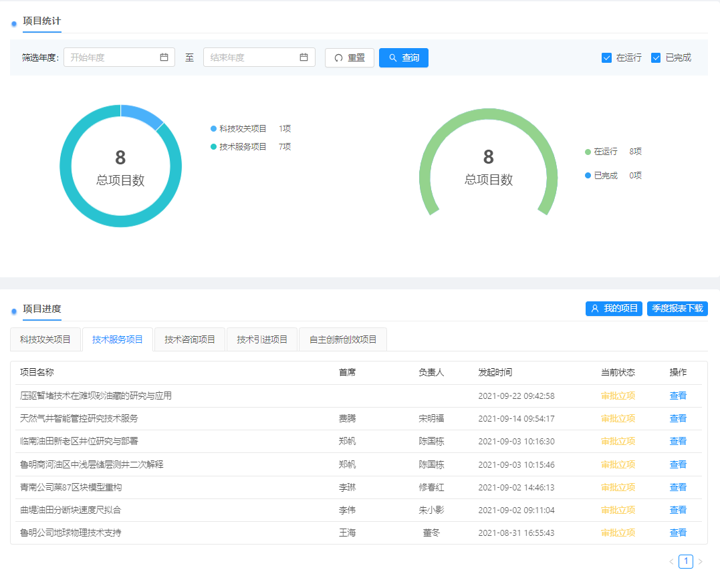The width and height of the screenshot is (720, 588).
Task: Download quarterly report via 季度报表下载
Action: pyautogui.click(x=677, y=309)
